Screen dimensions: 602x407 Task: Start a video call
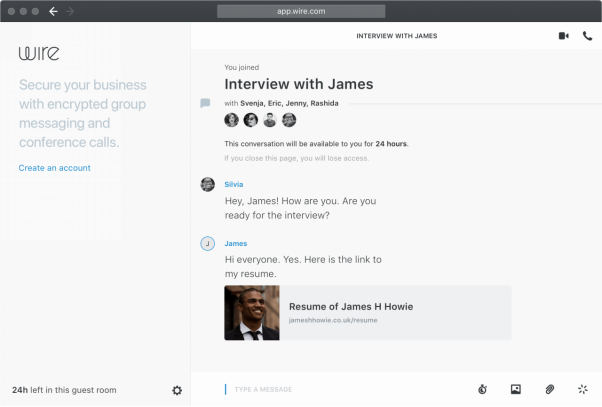click(564, 36)
